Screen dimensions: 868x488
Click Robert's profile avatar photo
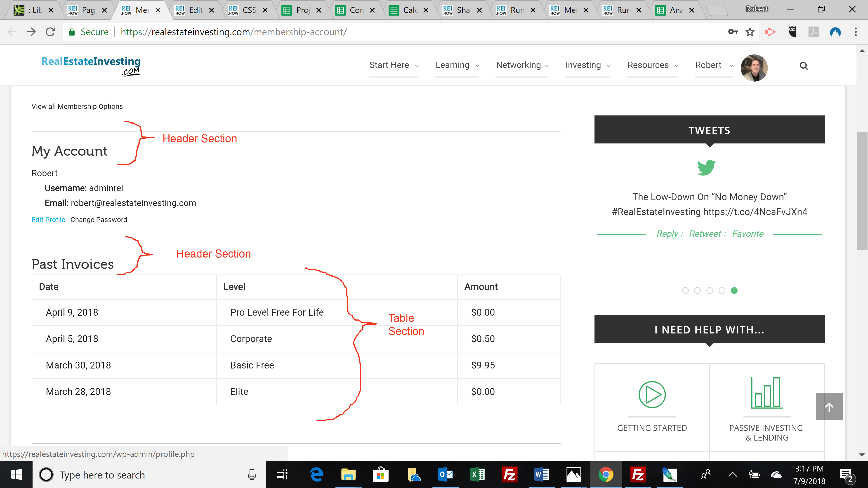[754, 67]
